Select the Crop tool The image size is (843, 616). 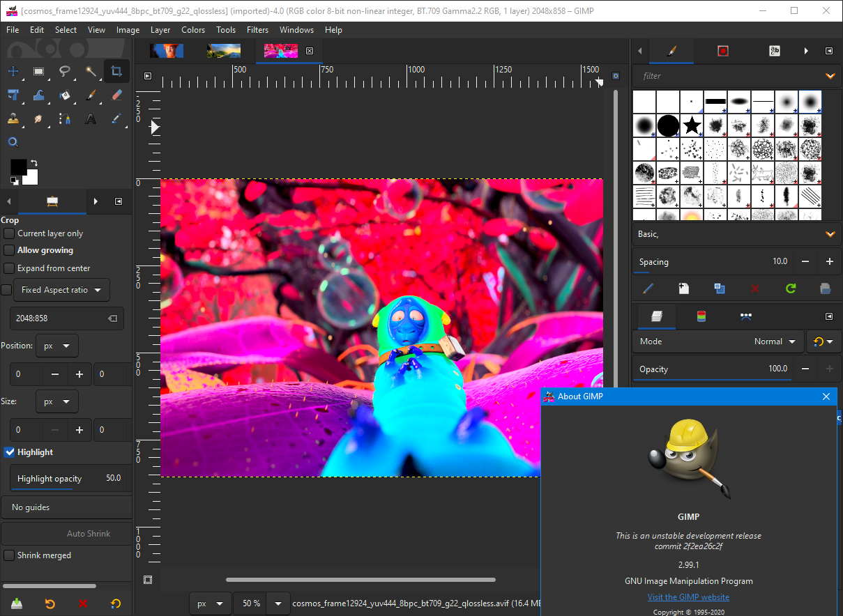point(116,71)
